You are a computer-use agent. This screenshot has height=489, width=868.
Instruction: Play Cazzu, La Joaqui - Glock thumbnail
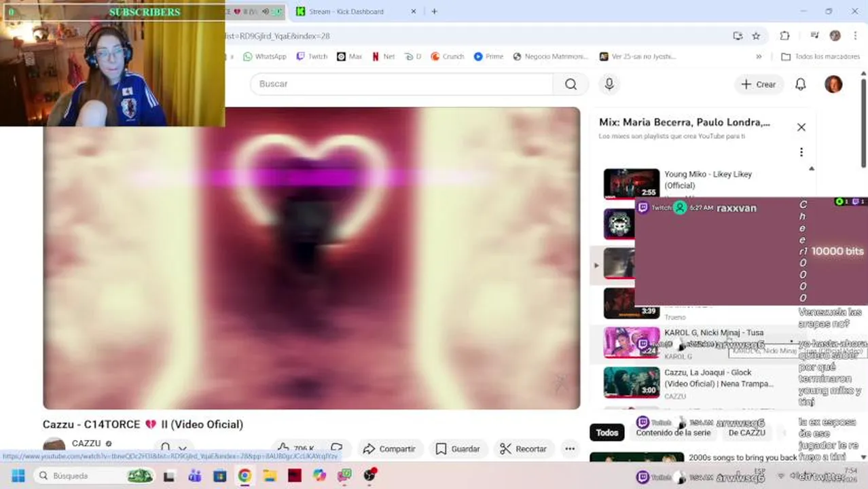(x=632, y=382)
